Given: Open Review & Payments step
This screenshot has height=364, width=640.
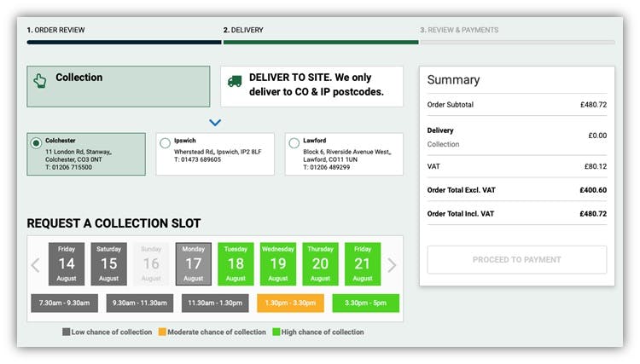Looking at the screenshot, I should 459,30.
